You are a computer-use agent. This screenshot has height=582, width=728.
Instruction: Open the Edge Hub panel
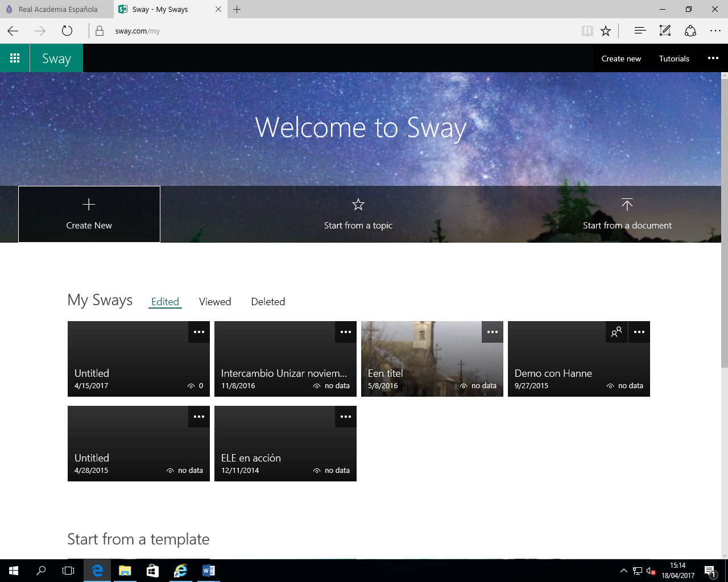point(640,31)
